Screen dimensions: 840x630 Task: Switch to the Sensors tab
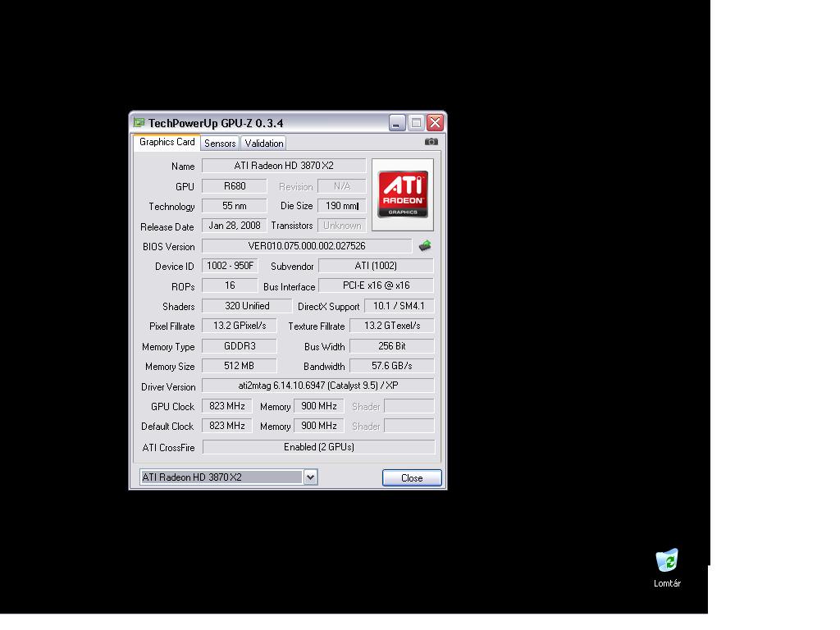pyautogui.click(x=220, y=143)
